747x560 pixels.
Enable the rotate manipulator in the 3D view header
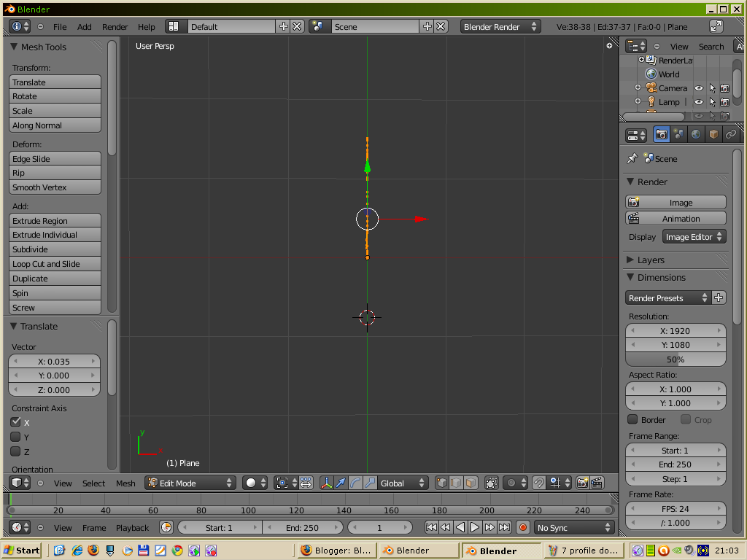355,483
